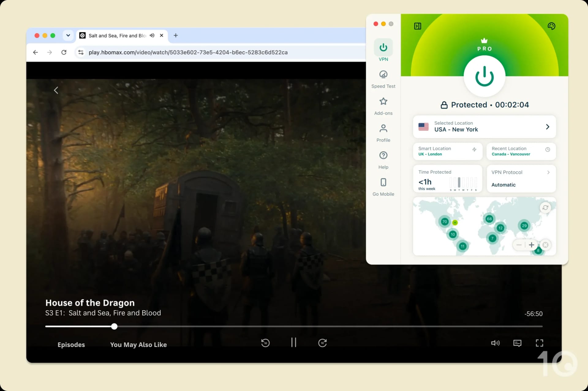The image size is (588, 391).
Task: Seek using the video progress handle
Action: pyautogui.click(x=114, y=326)
